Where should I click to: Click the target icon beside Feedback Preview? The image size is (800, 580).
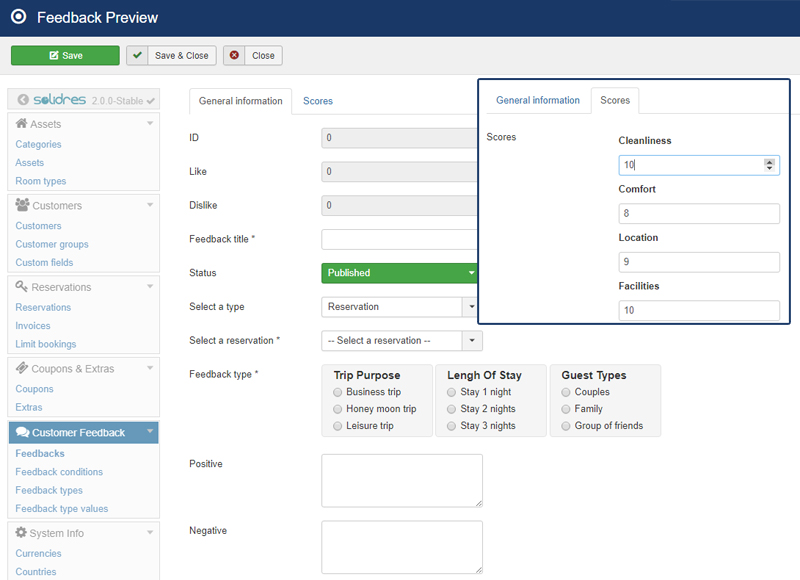click(18, 17)
